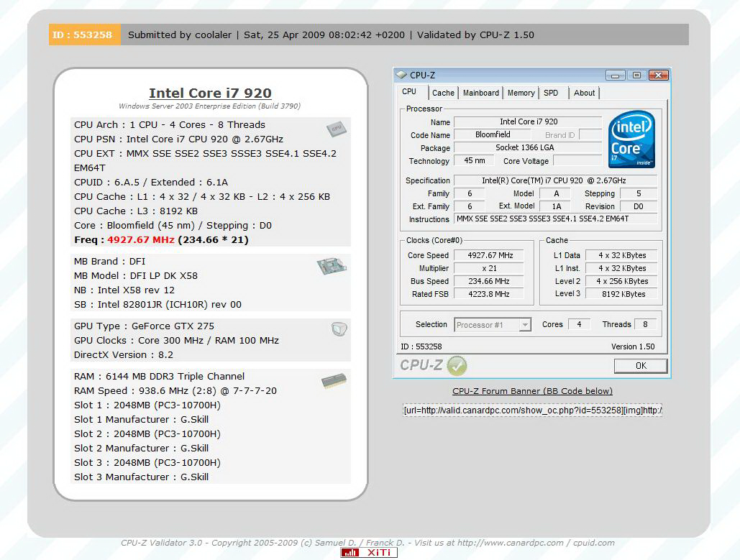Close the CPU-Z window
Image resolution: width=740 pixels, height=560 pixels.
coord(658,75)
